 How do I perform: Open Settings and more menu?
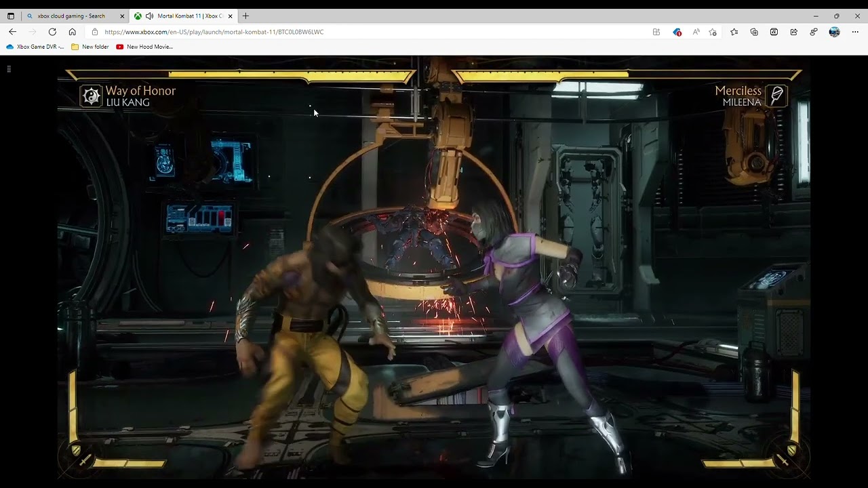(855, 32)
